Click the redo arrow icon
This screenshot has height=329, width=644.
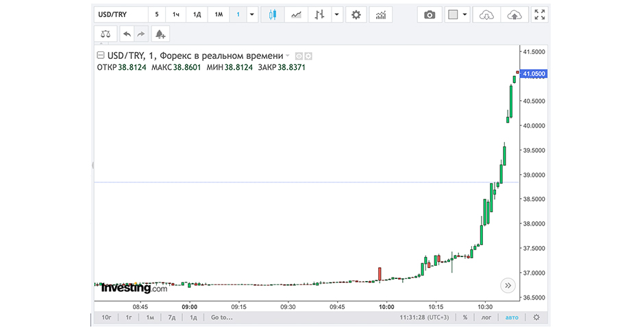pyautogui.click(x=141, y=34)
